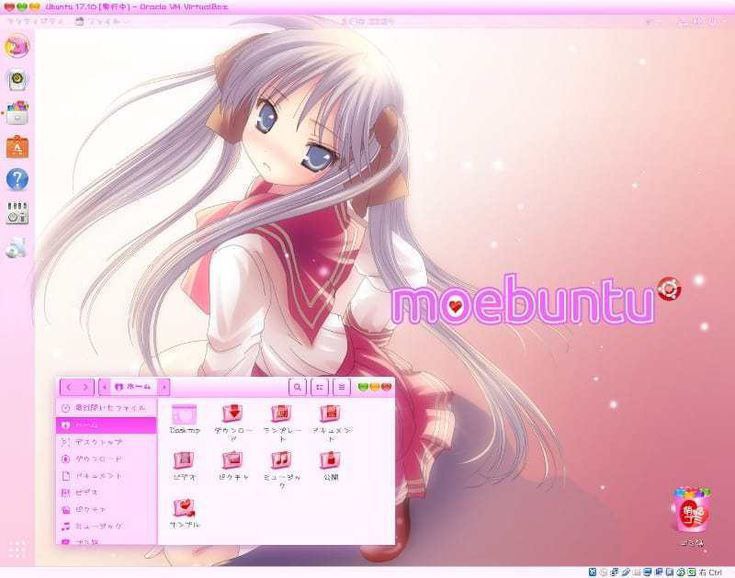Open the ファイル app menu in the top bar
Screen dimensions: 735x578
(102, 22)
